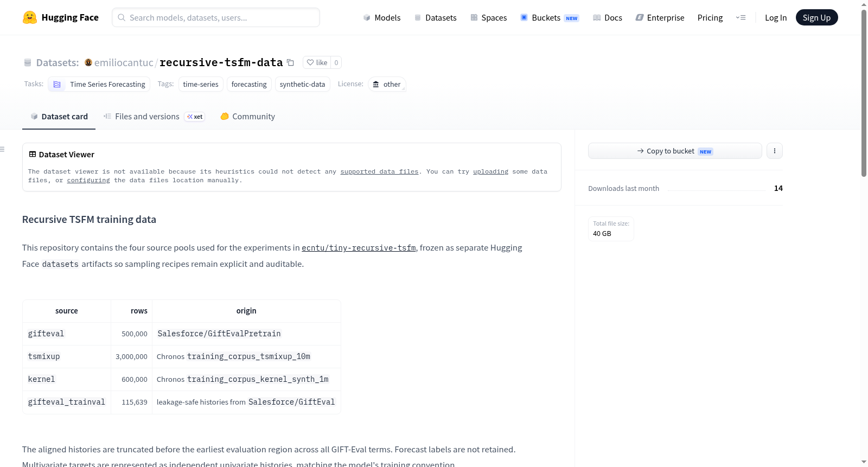Click the Sign Up button
The width and height of the screenshot is (868, 467).
coord(816,17)
